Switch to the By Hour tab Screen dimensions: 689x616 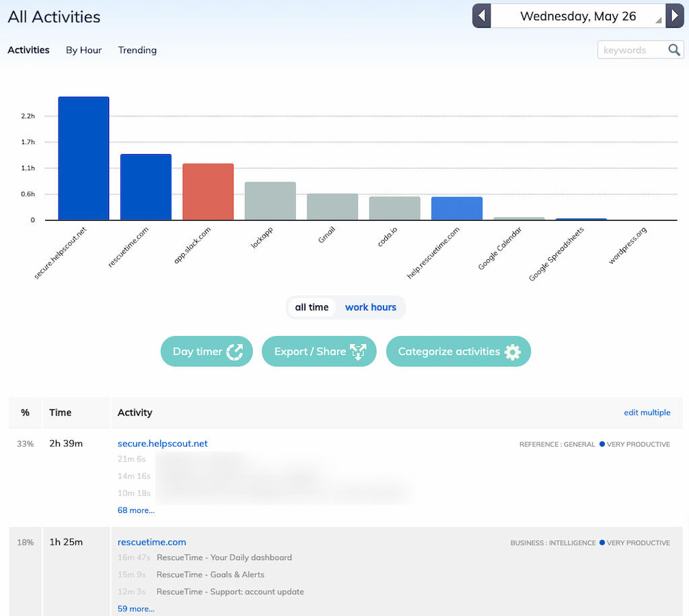tap(83, 50)
